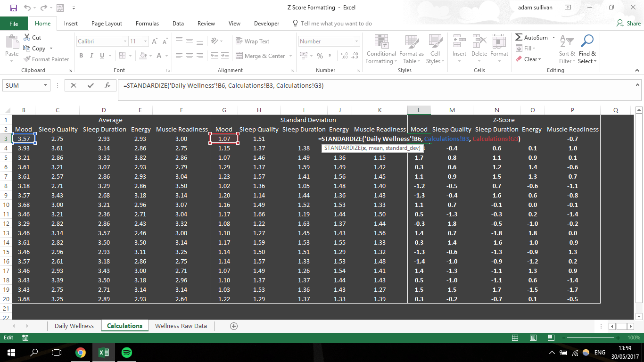Open Spotify from the taskbar
This screenshot has width=644, height=362.
pos(125,352)
